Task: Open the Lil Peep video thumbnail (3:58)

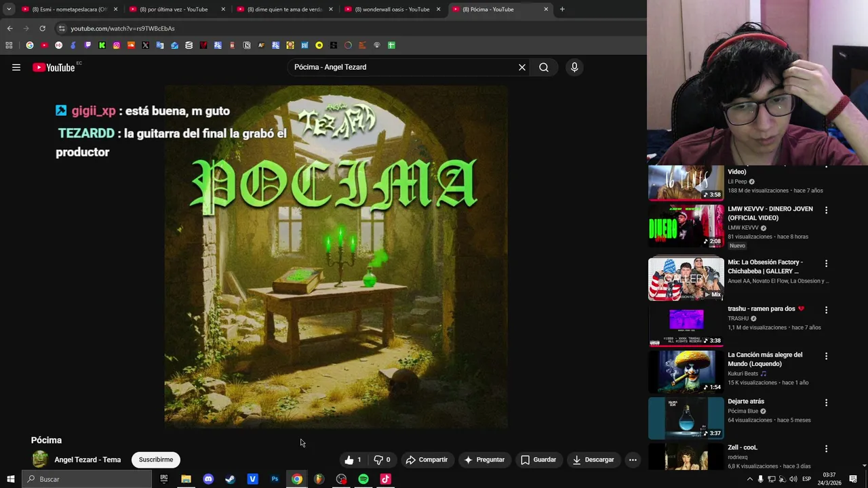Action: (686, 183)
